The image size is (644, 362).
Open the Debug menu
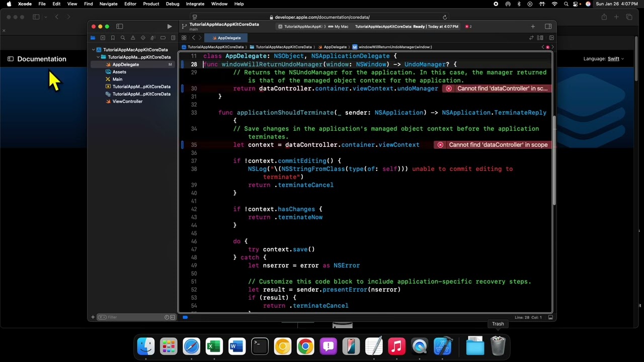(x=173, y=4)
